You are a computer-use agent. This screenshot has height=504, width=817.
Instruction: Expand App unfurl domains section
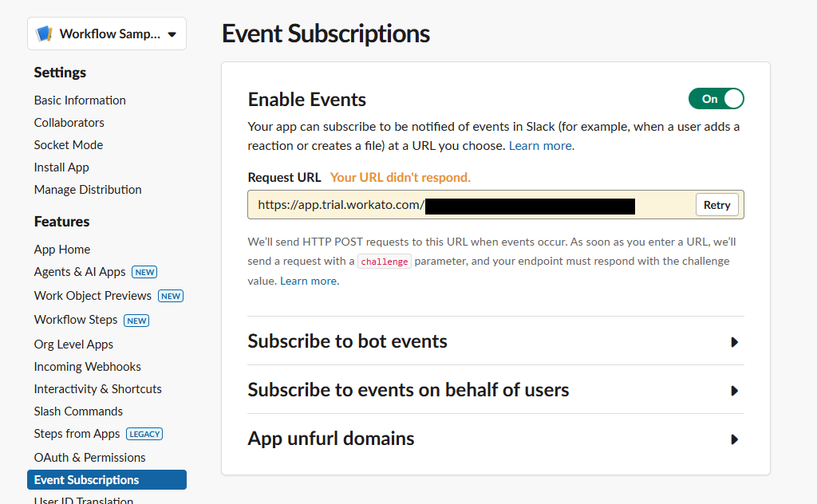734,439
